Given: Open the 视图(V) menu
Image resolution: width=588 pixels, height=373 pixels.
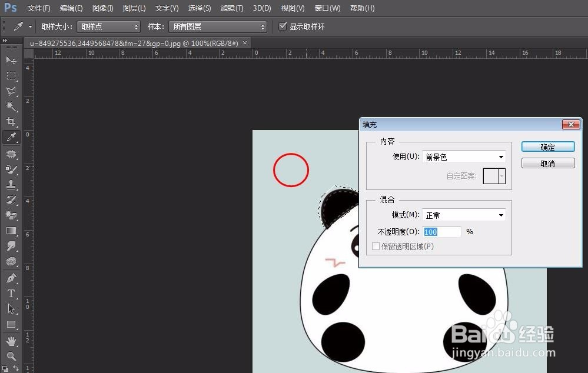Looking at the screenshot, I should point(293,8).
